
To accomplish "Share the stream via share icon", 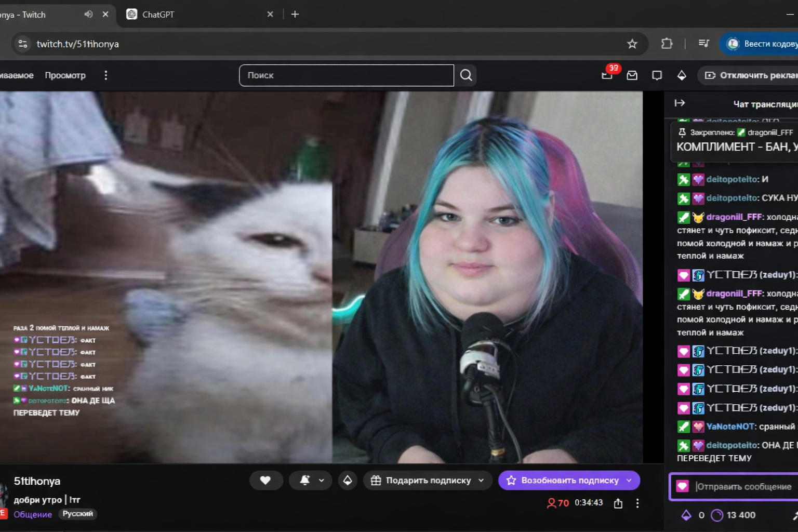I will [618, 503].
